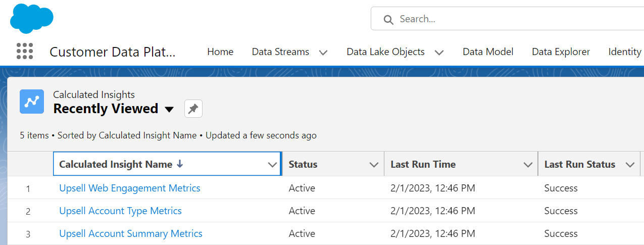Open Upsell Web Engagement Metrics insight

130,188
